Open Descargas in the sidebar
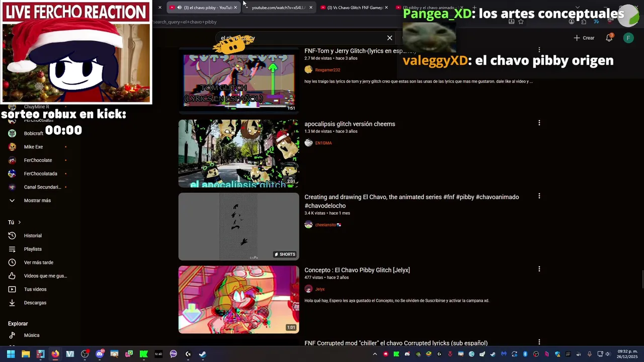Screen dimensions: 644x362 tap(35, 303)
